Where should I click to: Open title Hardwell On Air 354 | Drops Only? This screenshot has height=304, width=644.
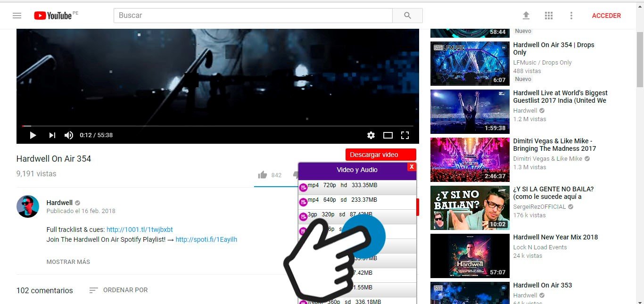pyautogui.click(x=554, y=49)
